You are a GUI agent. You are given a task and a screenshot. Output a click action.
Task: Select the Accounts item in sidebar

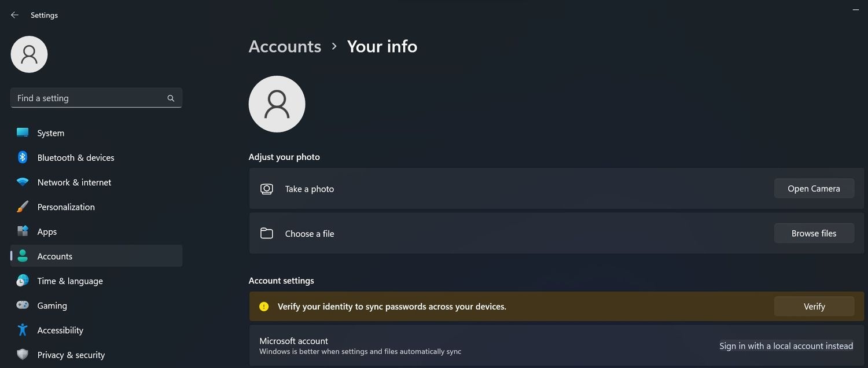pos(97,256)
